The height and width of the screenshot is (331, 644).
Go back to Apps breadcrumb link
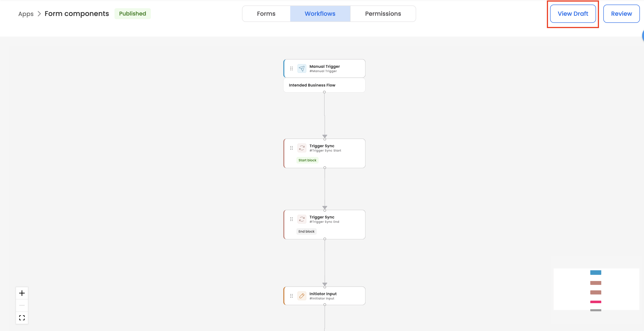(26, 14)
